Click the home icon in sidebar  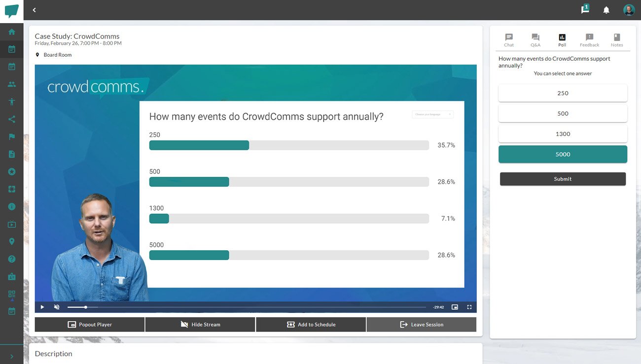tap(12, 32)
